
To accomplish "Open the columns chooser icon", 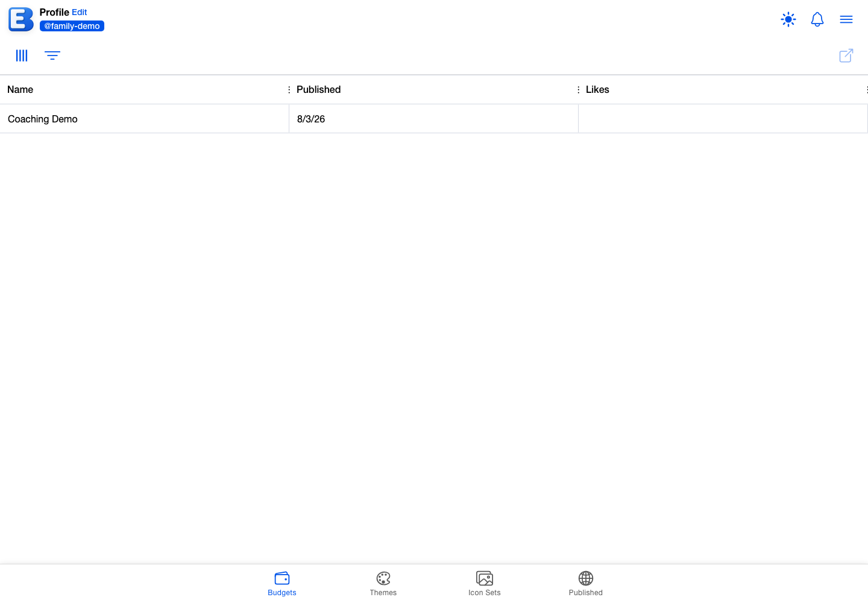I will 22,55.
